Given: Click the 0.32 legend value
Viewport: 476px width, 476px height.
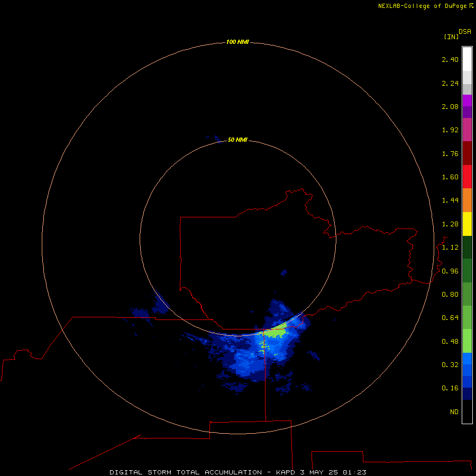Looking at the screenshot, I should pos(450,365).
